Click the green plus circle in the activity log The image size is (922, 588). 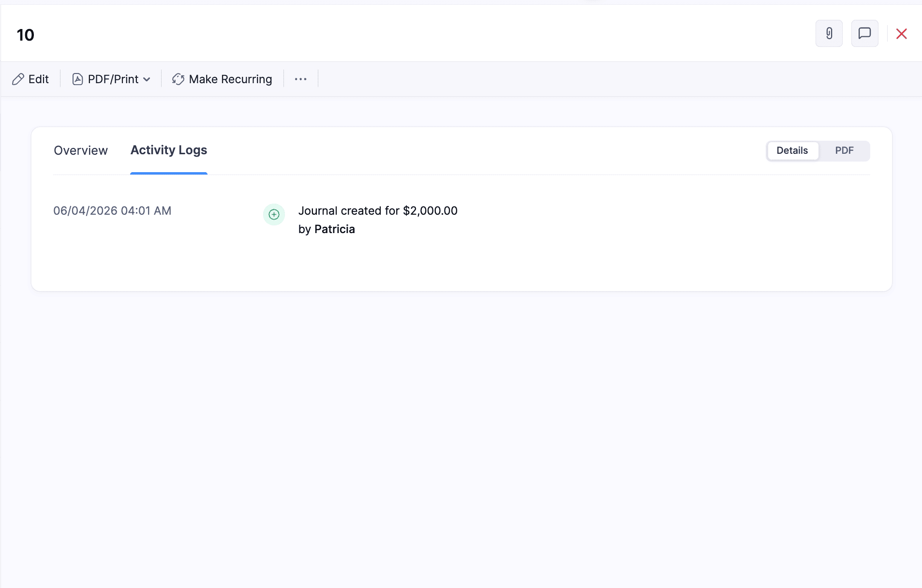[274, 215]
